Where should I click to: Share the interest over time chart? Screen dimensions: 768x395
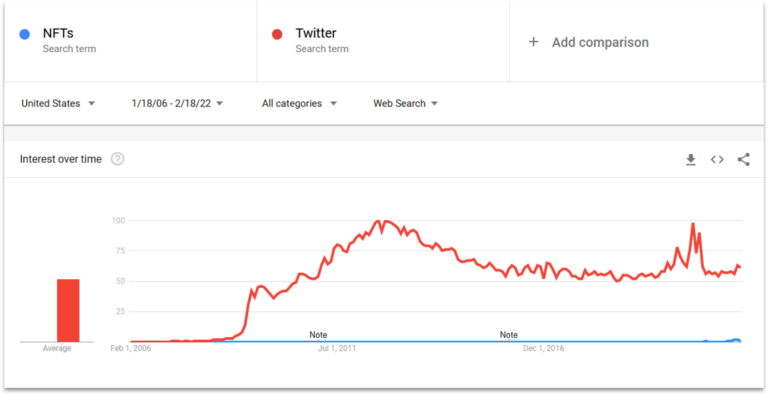point(744,159)
